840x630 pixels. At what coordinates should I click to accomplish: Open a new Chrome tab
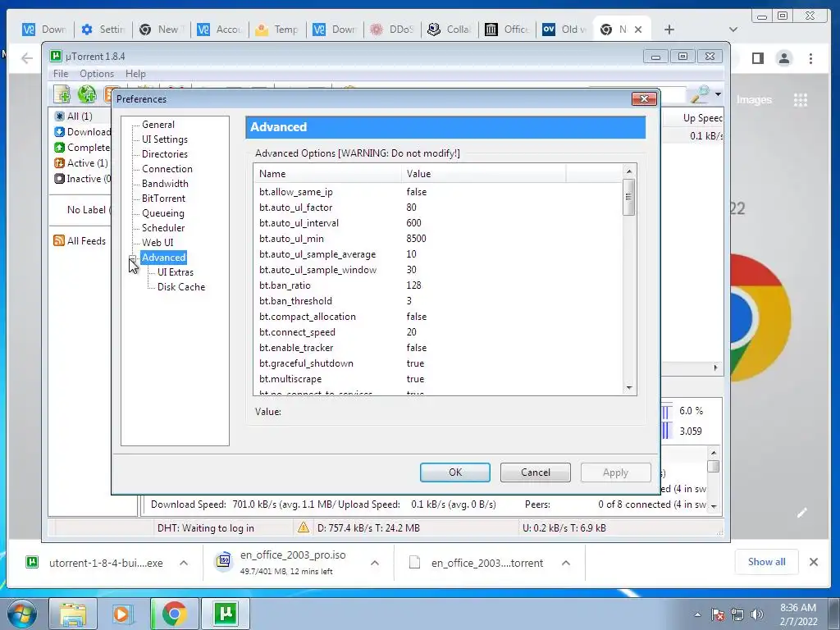click(669, 30)
